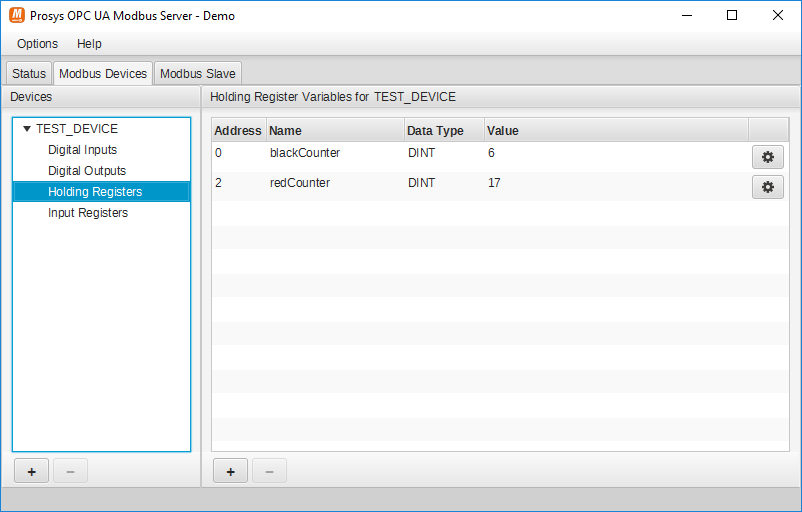The width and height of the screenshot is (802, 512).
Task: Select Holding Registers in device tree
Action: 95,192
